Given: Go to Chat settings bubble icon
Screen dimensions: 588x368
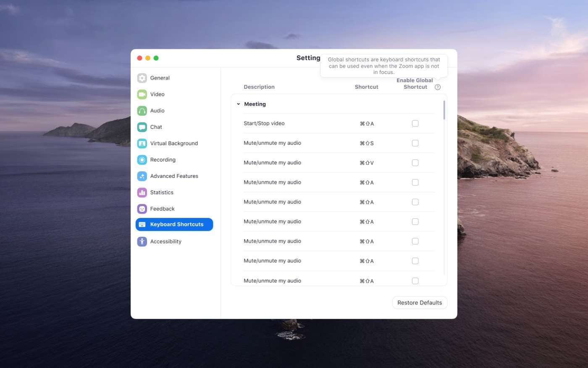Looking at the screenshot, I should (x=142, y=127).
